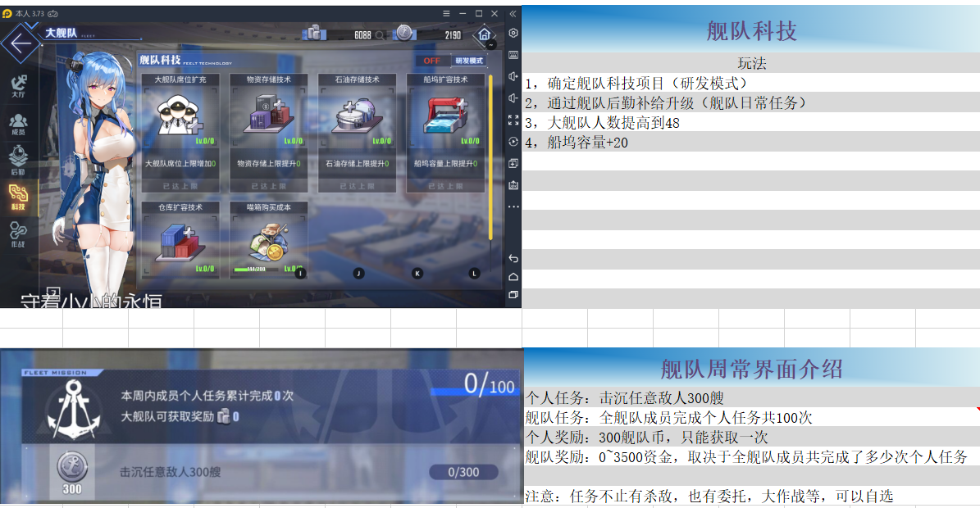Image resolution: width=980 pixels, height=508 pixels.
Task: Click the Android recent apps button
Action: 513,295
